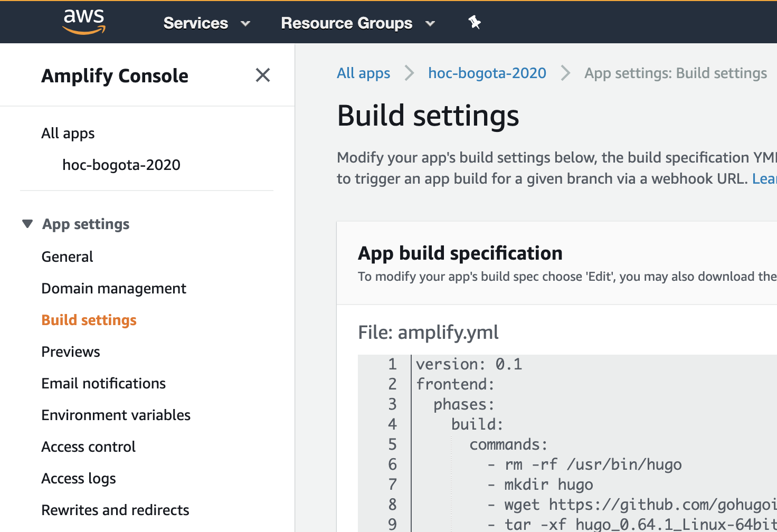The width and height of the screenshot is (777, 532).
Task: Open Rewrites and redirects settings
Action: pos(115,510)
